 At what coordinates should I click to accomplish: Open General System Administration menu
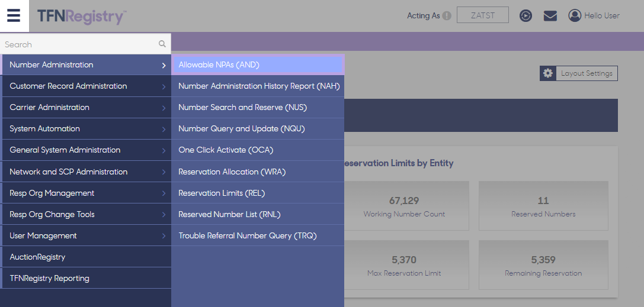coord(85,150)
